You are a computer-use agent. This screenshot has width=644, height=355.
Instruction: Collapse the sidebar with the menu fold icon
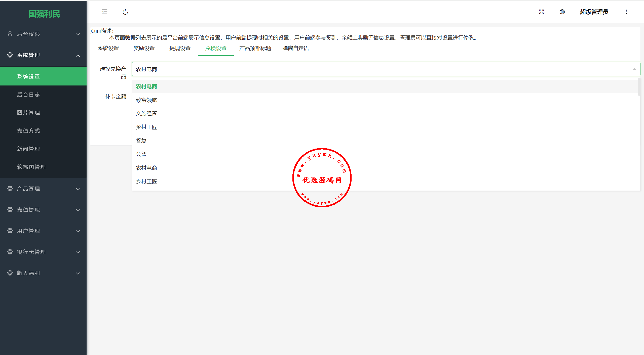coord(104,12)
